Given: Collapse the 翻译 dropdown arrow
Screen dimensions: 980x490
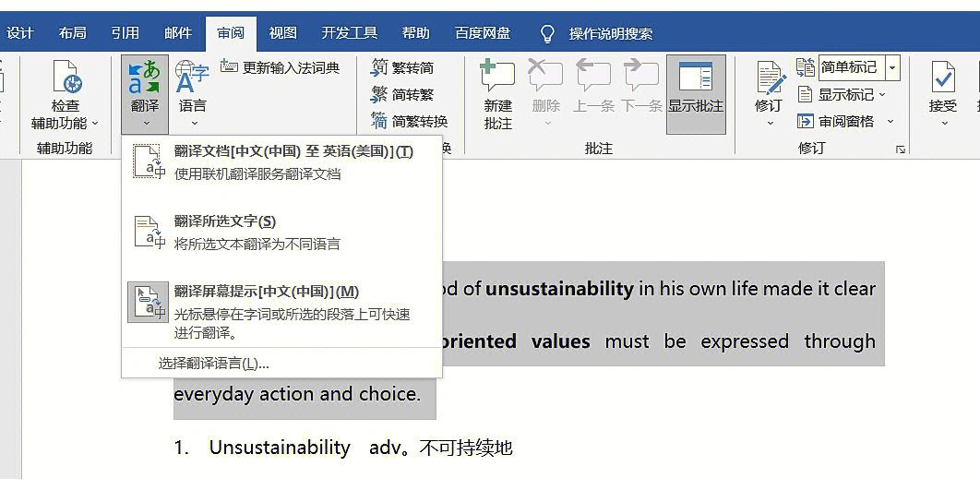Looking at the screenshot, I should click(146, 124).
